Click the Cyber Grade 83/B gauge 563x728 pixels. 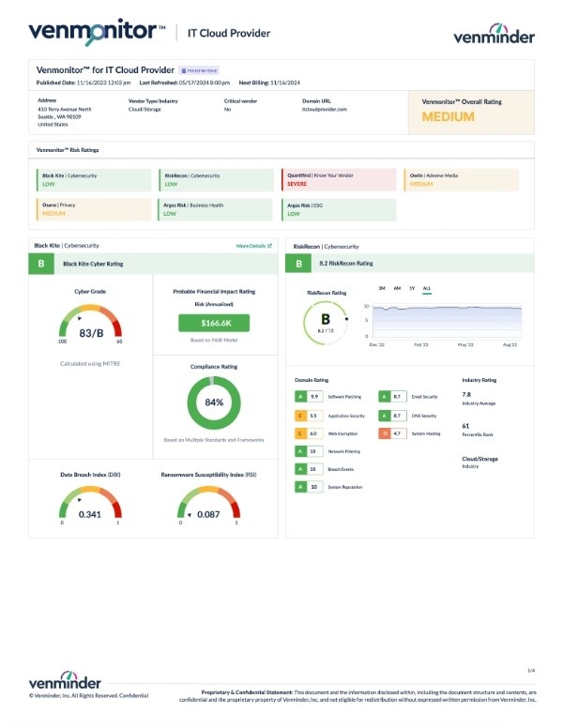91,330
